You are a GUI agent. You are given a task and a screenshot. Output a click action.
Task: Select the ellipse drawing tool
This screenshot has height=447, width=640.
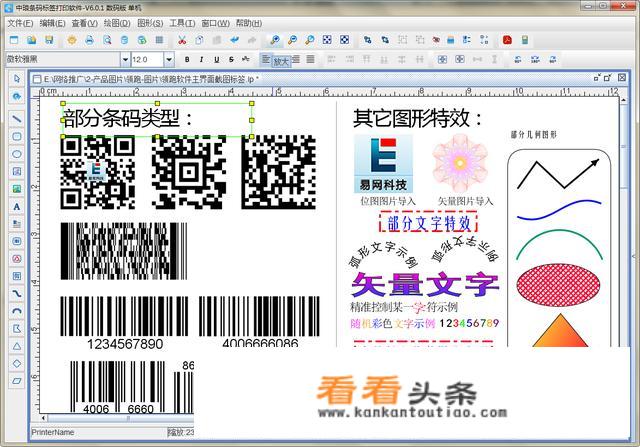point(17,154)
